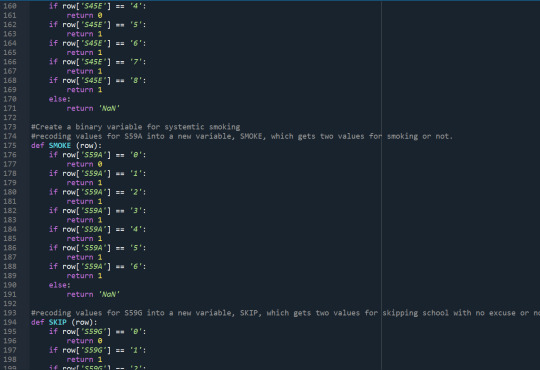
Task: Click gutter line number 172
Action: coord(10,117)
